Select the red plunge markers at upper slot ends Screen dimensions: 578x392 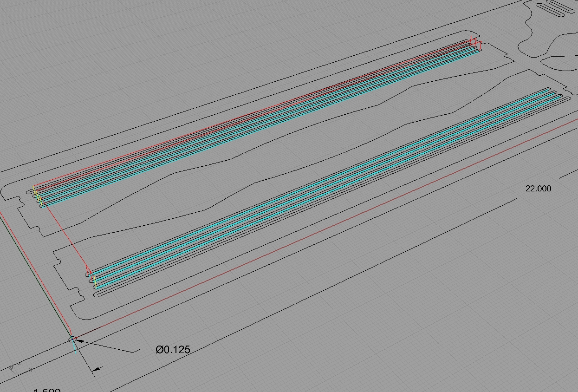pos(475,42)
